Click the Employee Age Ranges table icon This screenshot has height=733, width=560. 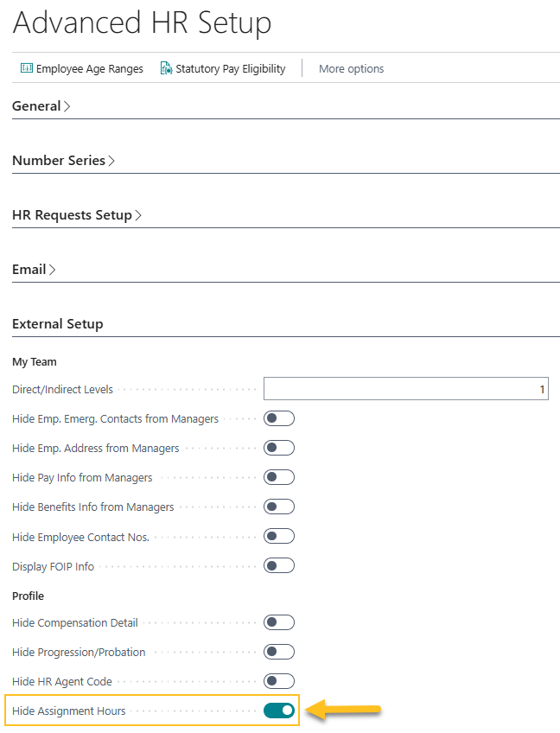(28, 67)
